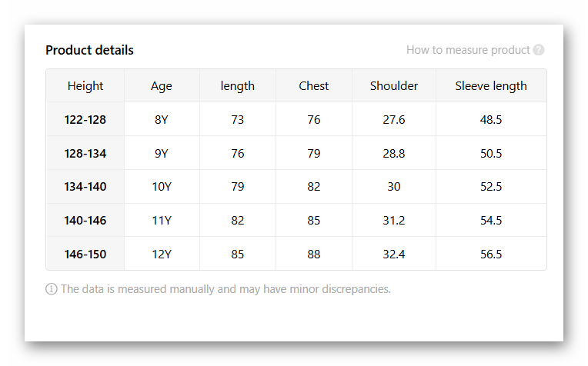Select the 128-134 height row
Image resolution: width=588 pixels, height=366 pixels.
click(85, 154)
